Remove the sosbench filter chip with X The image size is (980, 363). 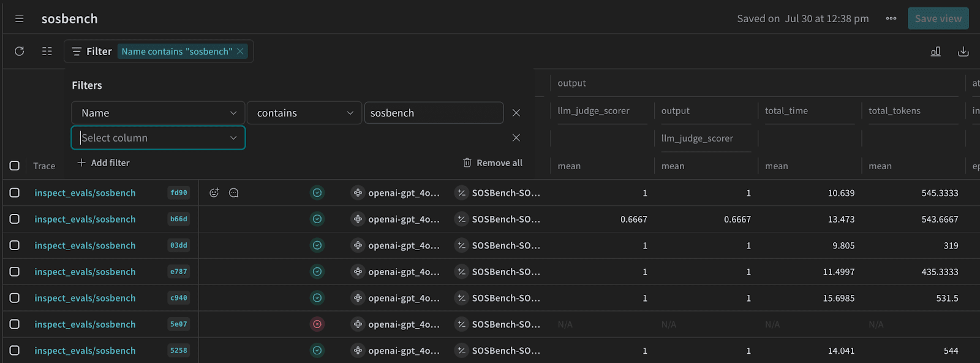point(241,52)
